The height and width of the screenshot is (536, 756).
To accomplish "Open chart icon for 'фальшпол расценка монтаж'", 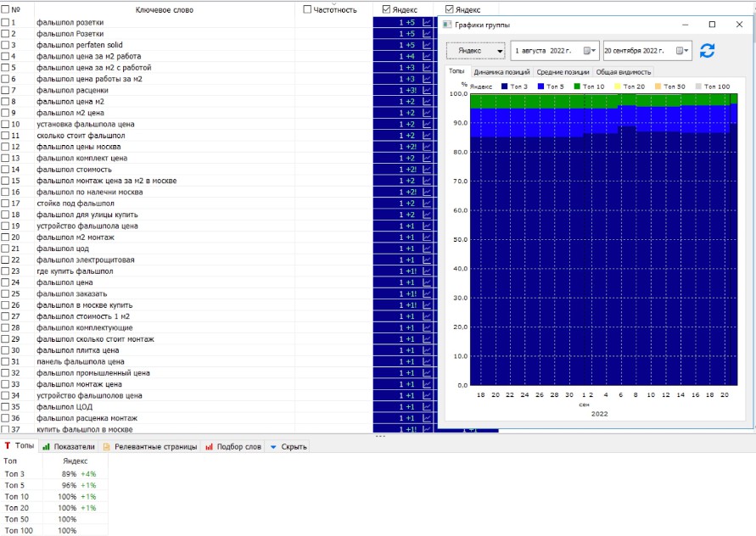I will (427, 418).
